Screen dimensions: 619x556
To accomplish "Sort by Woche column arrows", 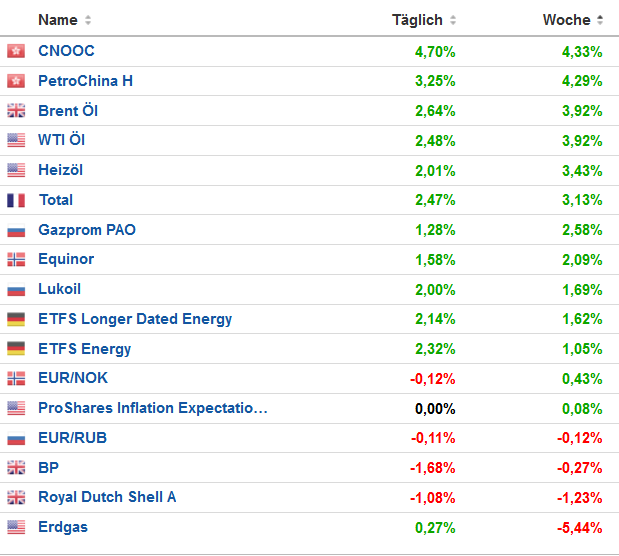I will (x=600, y=20).
